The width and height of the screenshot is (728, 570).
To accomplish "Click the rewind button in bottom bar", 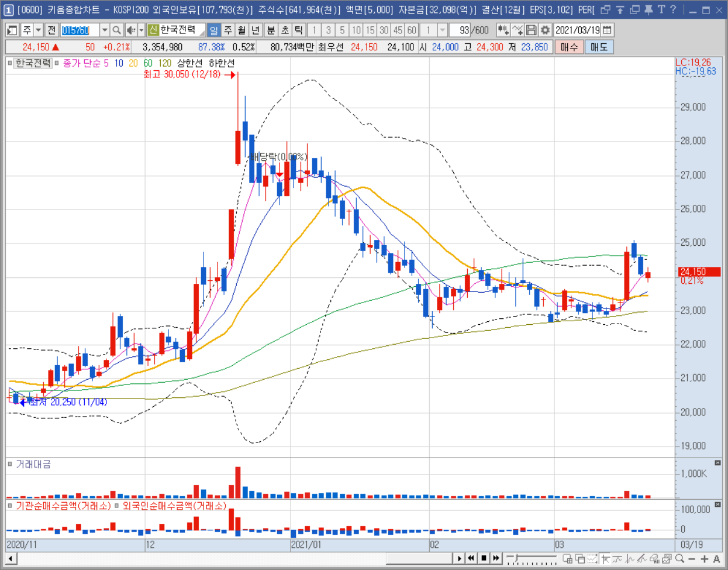I will 471,558.
